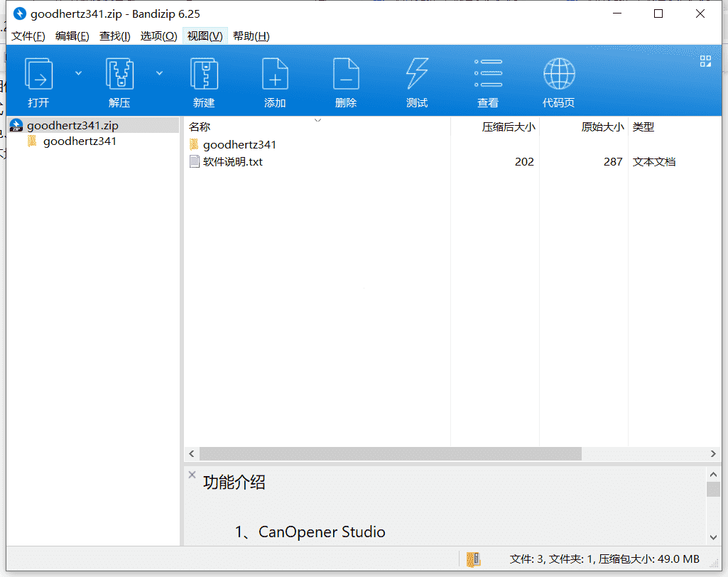The image size is (728, 577).
Task: Click the file list horizontal scrollbar thumb
Action: pos(391,454)
